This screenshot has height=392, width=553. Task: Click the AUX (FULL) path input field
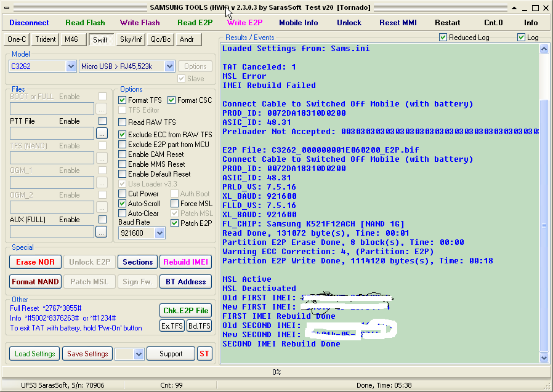[x=52, y=231]
